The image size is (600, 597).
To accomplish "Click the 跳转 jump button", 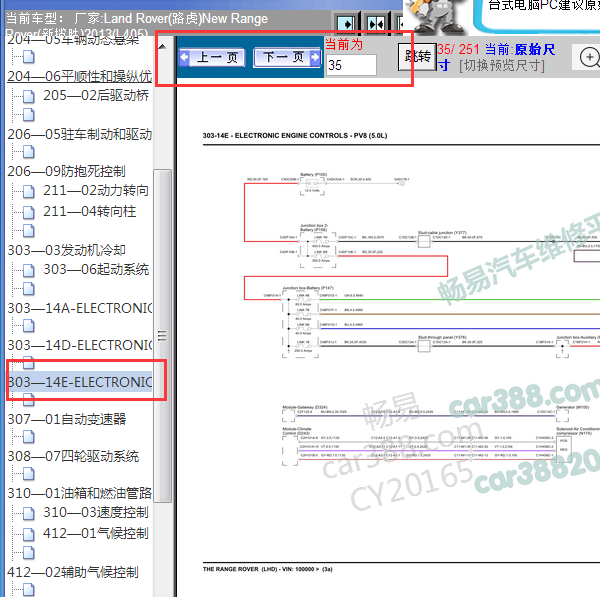I will [x=417, y=57].
